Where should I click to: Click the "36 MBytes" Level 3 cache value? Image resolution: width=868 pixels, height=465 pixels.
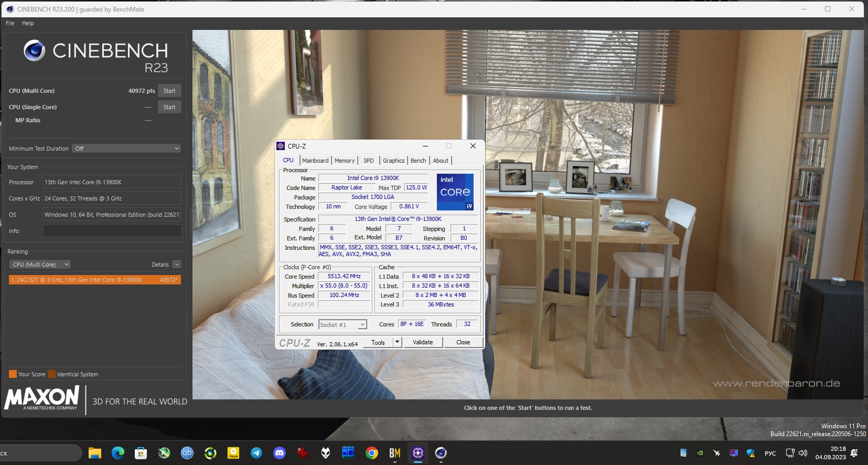441,304
